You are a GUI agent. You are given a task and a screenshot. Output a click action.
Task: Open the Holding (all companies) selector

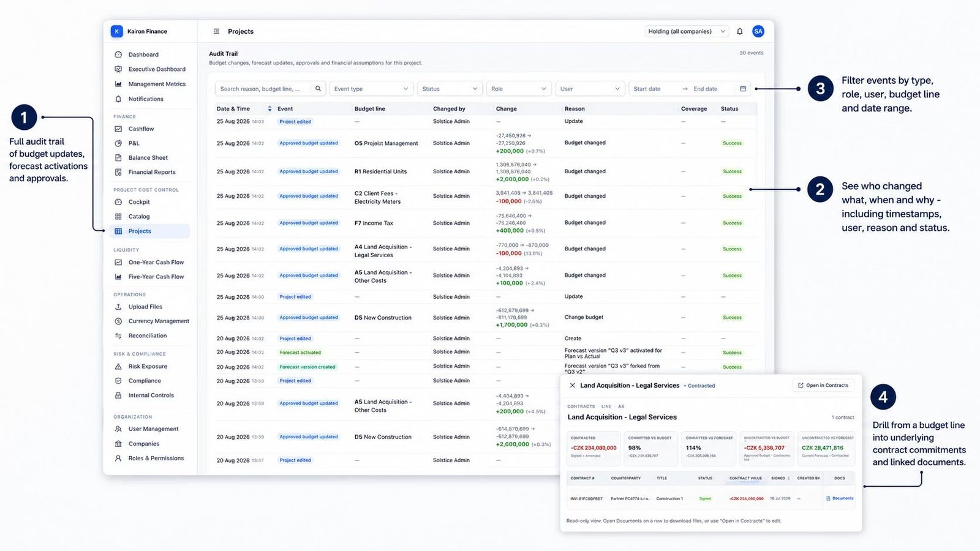pos(687,31)
